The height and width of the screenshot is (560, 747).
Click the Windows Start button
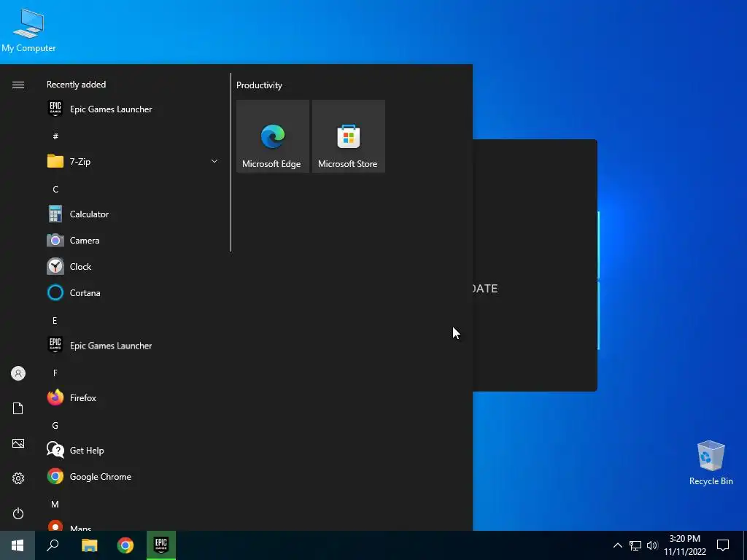[x=18, y=545]
